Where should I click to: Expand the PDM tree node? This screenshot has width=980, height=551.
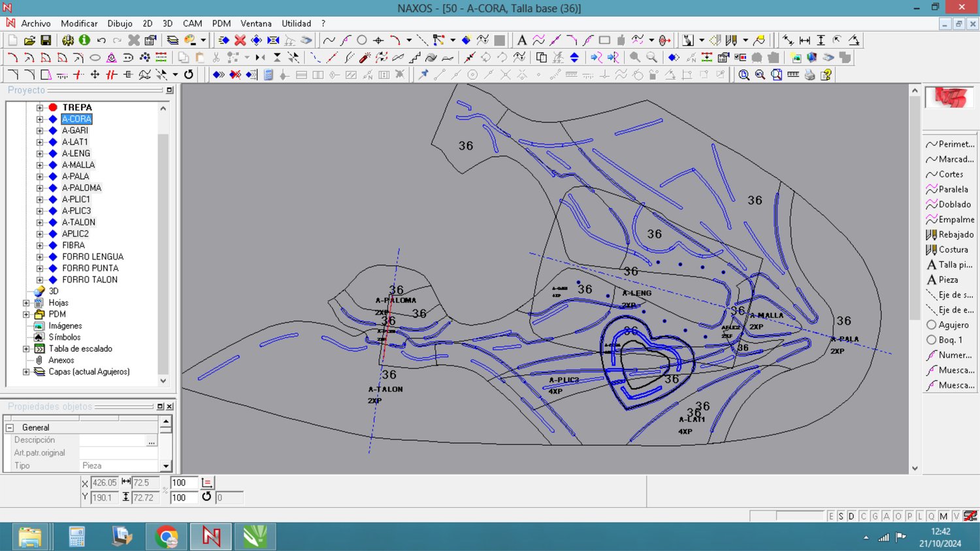tap(26, 314)
